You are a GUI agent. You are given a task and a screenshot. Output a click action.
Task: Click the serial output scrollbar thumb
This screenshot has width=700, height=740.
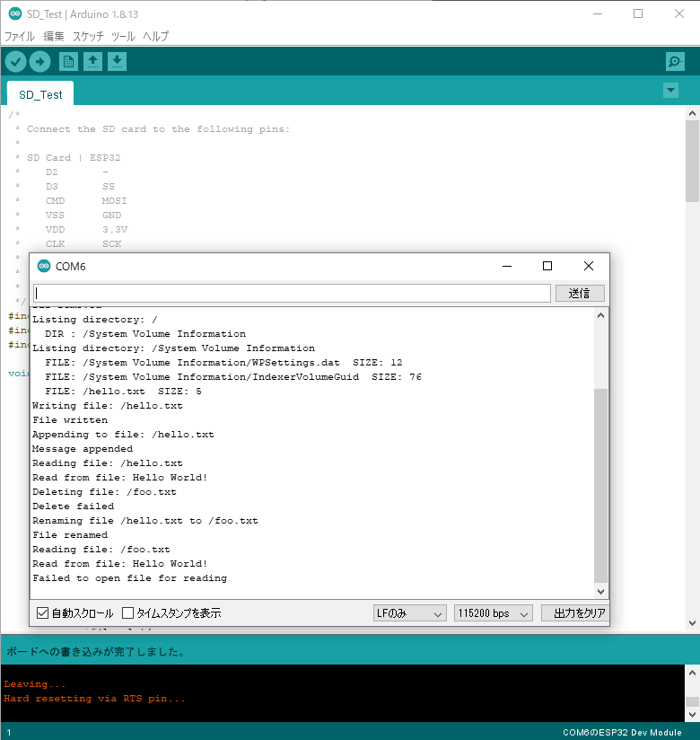point(600,486)
